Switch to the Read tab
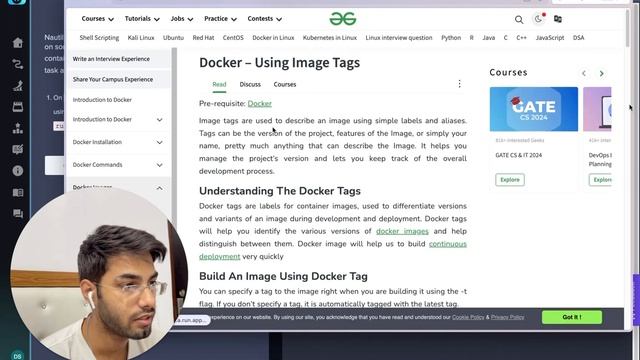 219,84
